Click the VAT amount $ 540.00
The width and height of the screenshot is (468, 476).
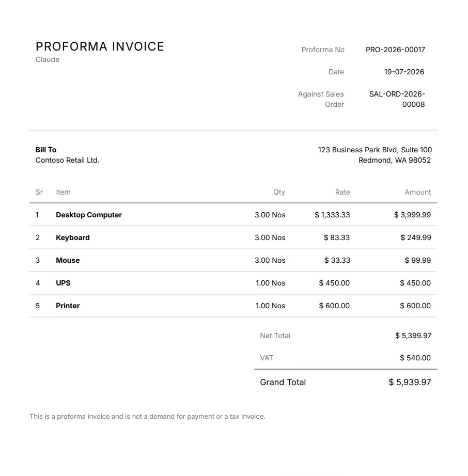[415, 358]
